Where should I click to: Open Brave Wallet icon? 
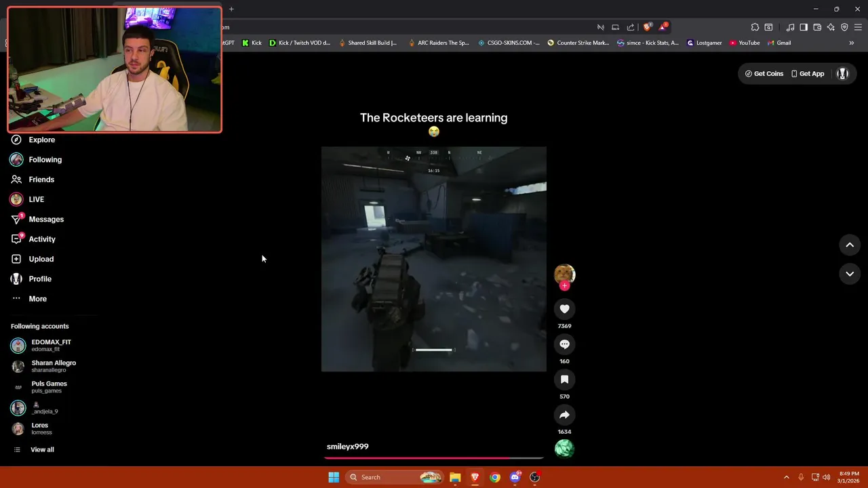tap(817, 27)
